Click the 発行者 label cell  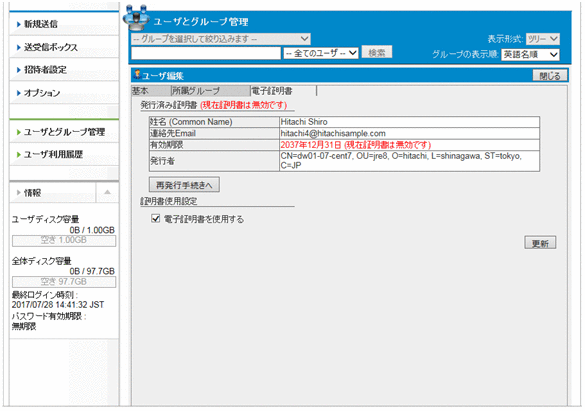214,161
